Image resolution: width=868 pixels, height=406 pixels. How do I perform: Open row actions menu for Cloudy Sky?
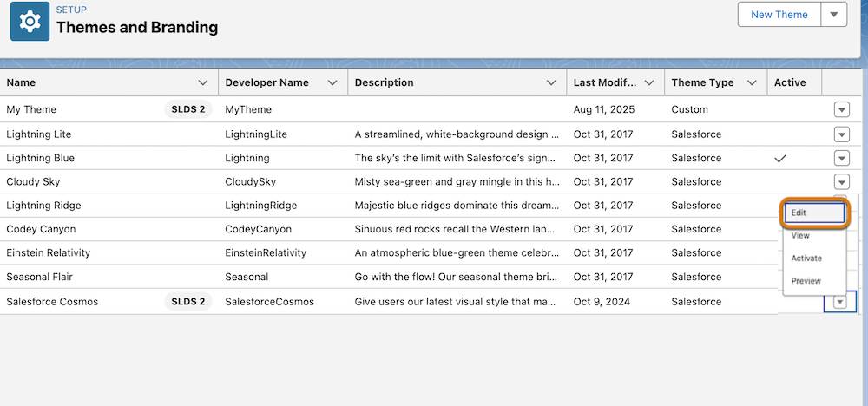pyautogui.click(x=841, y=181)
